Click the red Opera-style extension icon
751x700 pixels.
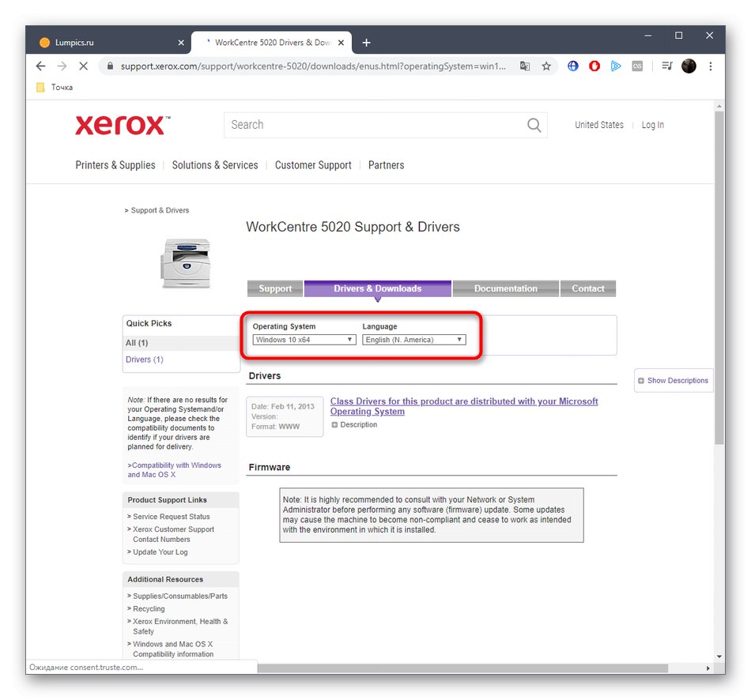(594, 66)
